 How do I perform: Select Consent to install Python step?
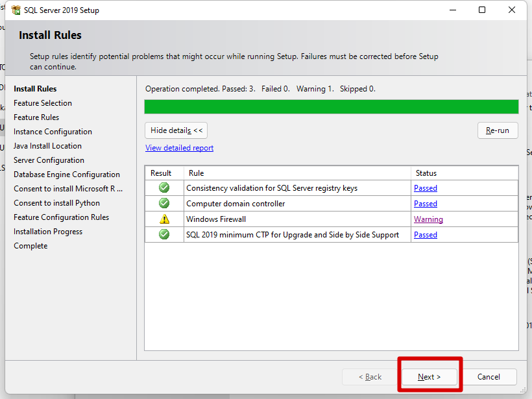56,203
